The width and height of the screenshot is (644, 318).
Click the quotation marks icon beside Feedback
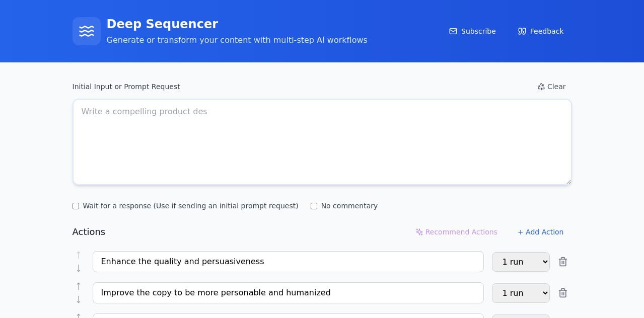pos(522,31)
